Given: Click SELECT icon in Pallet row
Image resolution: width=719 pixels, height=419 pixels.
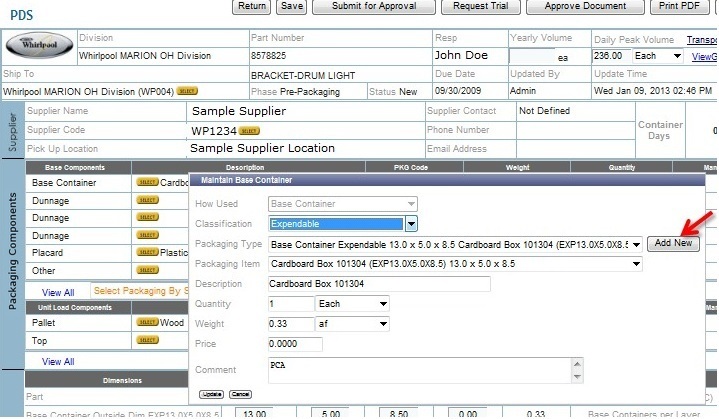Looking at the screenshot, I should (x=147, y=322).
